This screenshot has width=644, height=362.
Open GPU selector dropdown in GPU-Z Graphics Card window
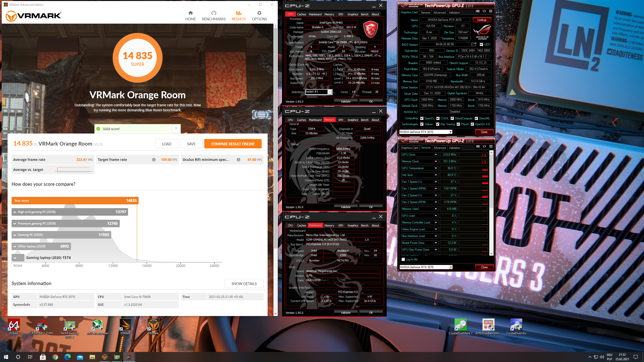click(451, 132)
